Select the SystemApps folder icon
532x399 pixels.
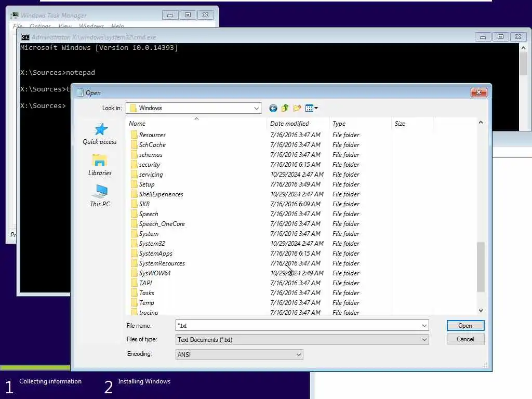click(x=134, y=254)
